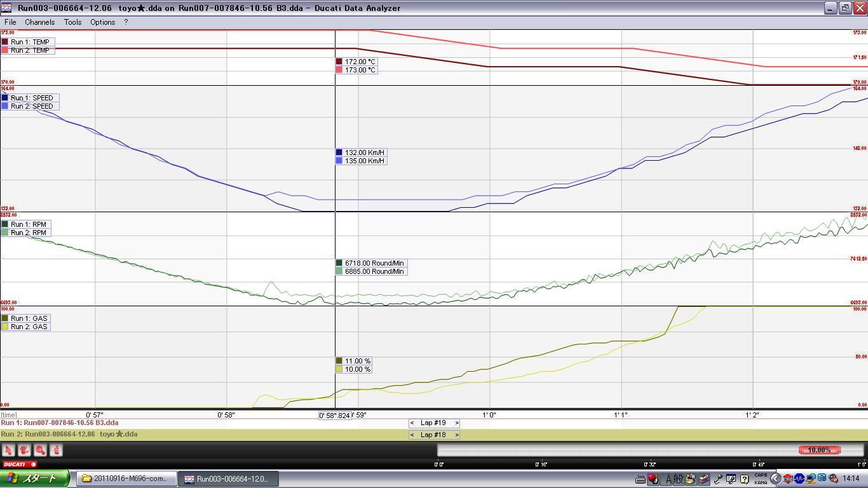The height and width of the screenshot is (488, 868).
Task: Go to next lap for Lap #19
Action: pos(456,423)
